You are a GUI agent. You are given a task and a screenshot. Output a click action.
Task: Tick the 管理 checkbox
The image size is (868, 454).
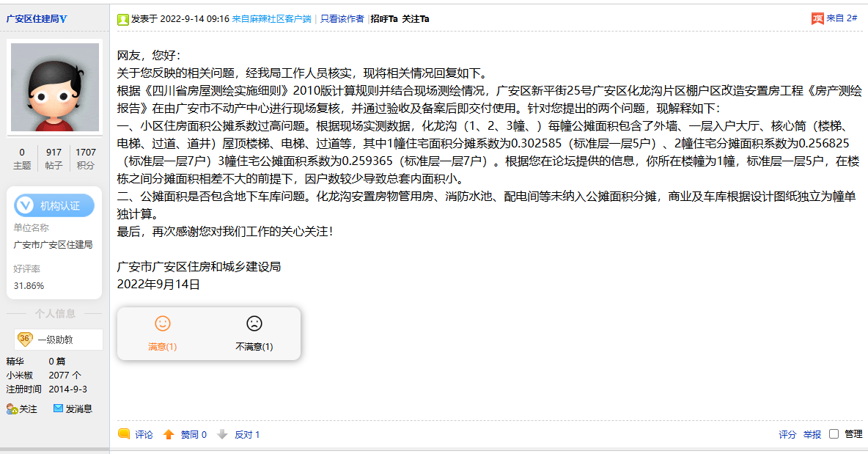tap(834, 434)
